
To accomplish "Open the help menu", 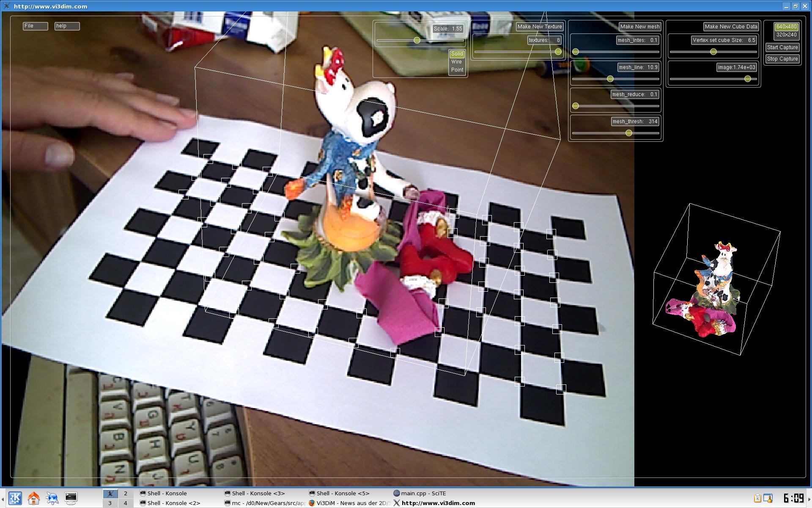I will 67,26.
